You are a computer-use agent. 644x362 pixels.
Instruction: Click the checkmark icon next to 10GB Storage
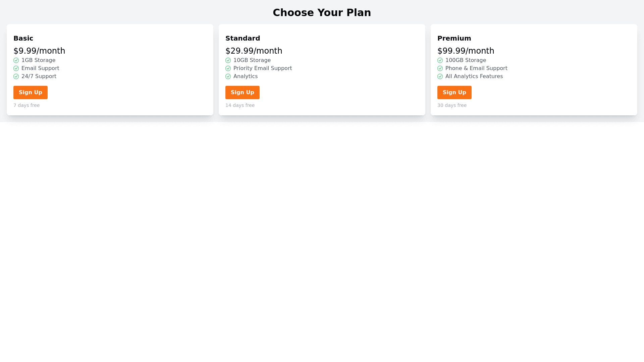228,60
